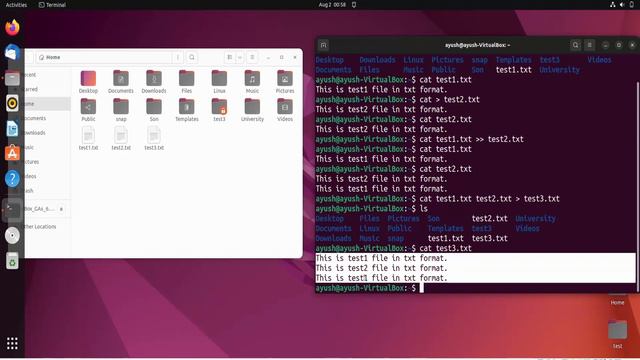Open the snap folder icon

(121, 107)
